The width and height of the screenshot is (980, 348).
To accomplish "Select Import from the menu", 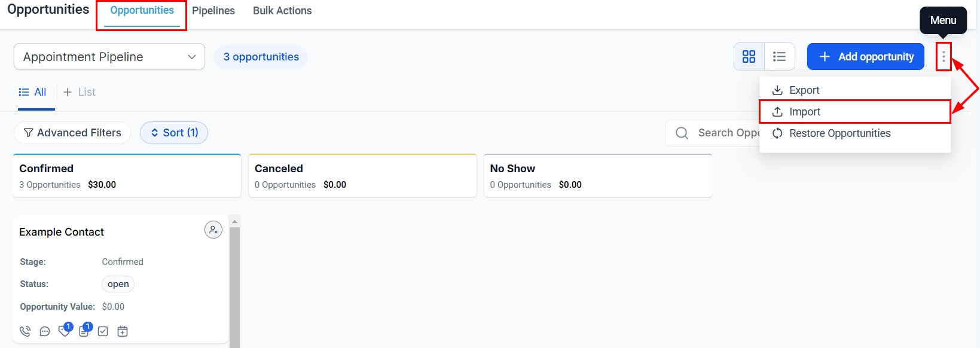I will (804, 112).
